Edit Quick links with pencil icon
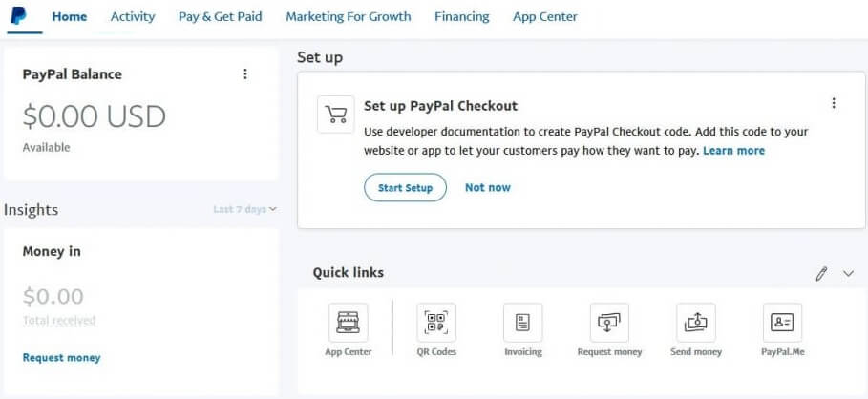868x399 pixels. tap(822, 273)
